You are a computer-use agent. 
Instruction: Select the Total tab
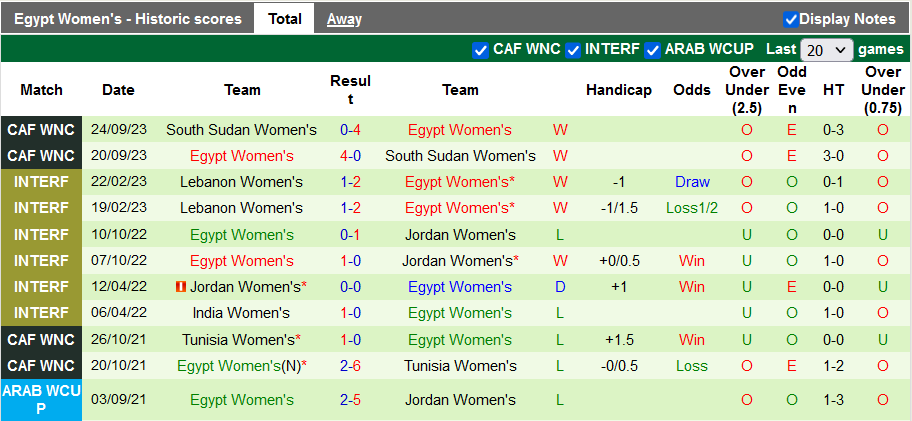285,19
